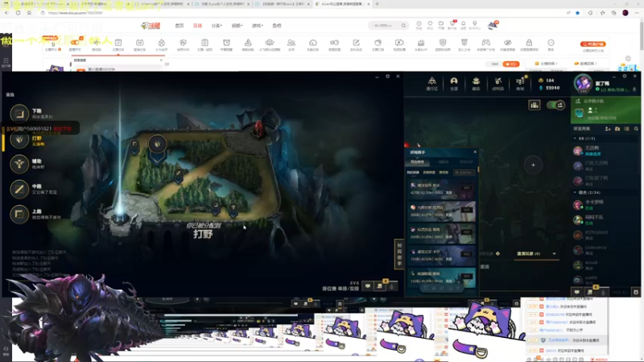Open the chat bubble icon at friends panel bottom

click(x=576, y=292)
